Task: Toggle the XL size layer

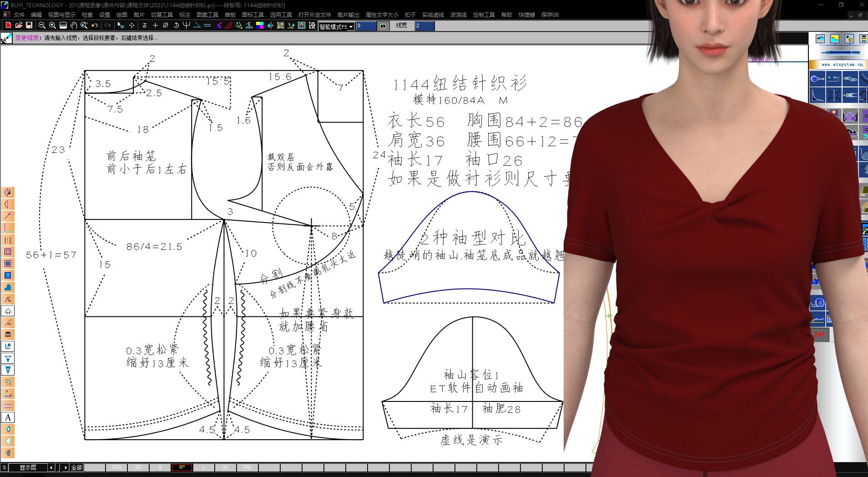Action: click(226, 467)
